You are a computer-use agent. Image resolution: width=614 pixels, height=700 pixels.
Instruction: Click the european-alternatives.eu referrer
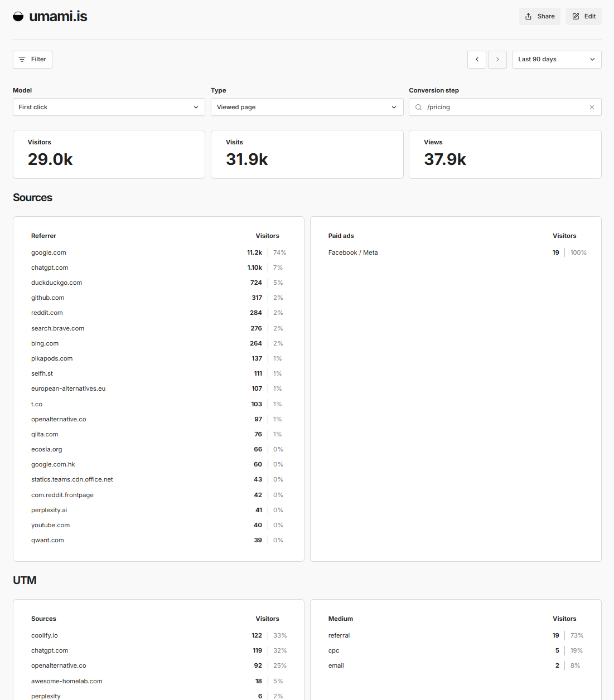68,389
